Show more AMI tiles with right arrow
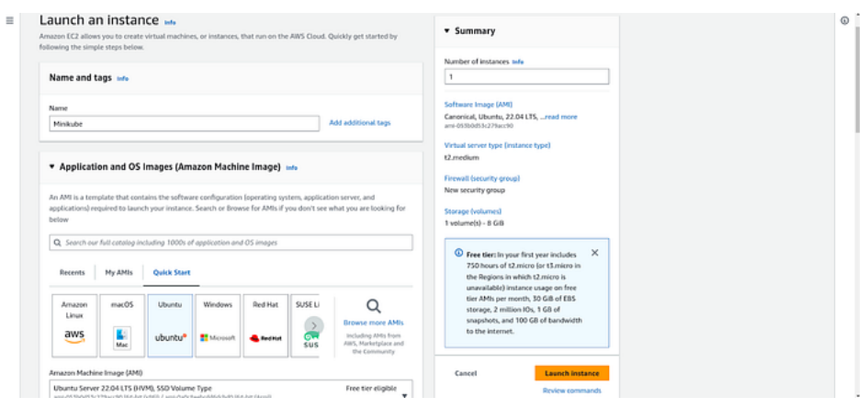Viewport: 868px width, 408px height. [x=314, y=325]
